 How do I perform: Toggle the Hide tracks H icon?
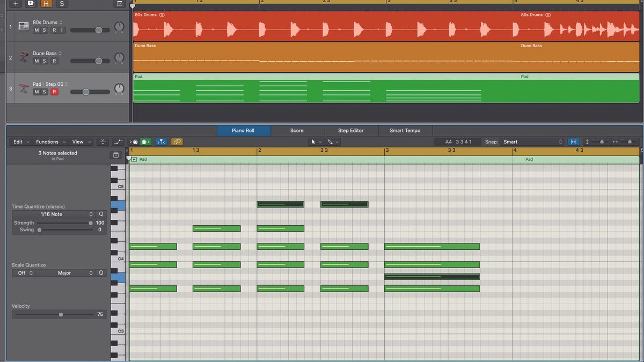click(46, 4)
